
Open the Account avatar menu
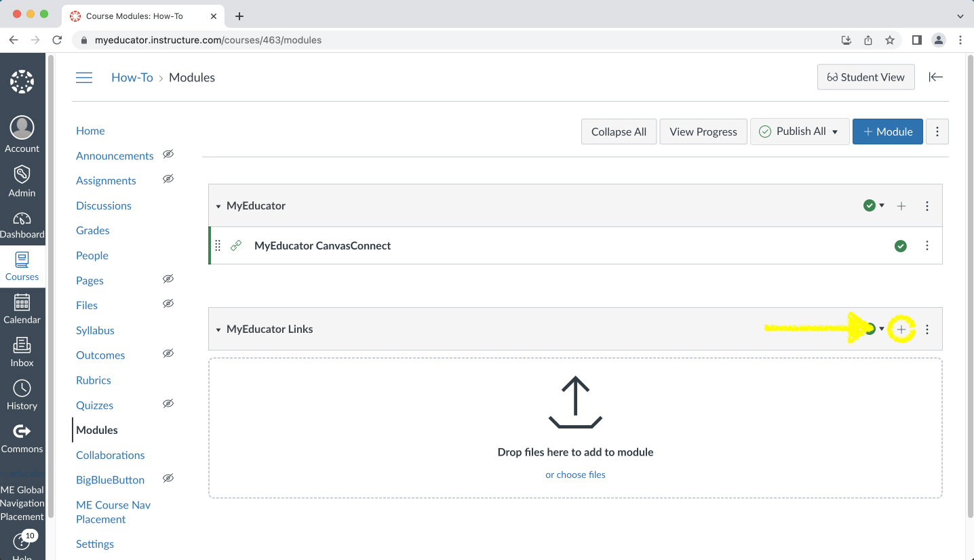coord(22,134)
